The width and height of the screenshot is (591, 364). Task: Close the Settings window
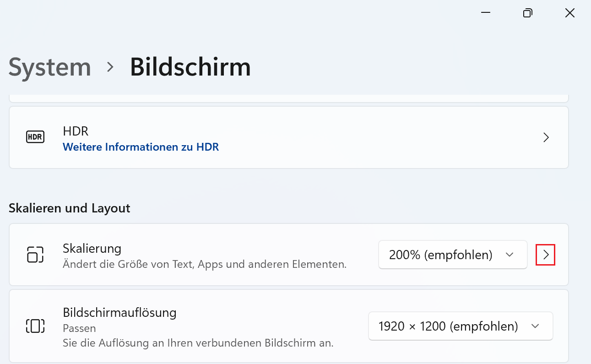569,13
